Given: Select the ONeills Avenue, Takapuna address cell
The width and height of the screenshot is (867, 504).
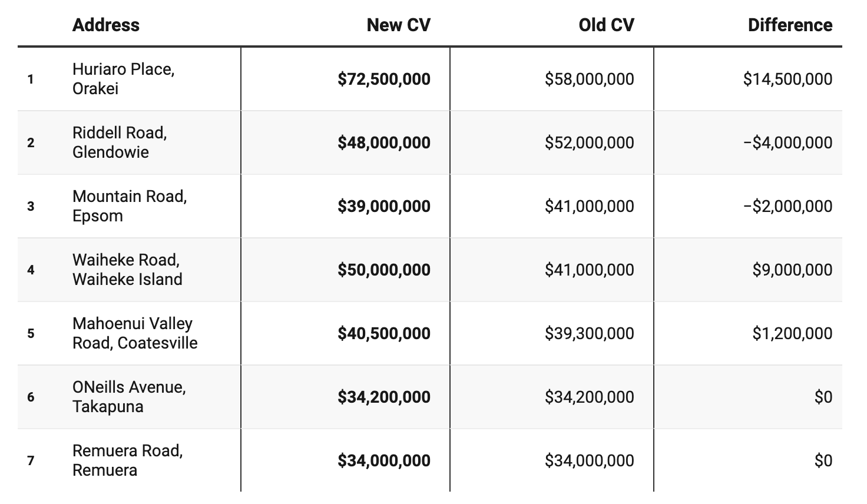Looking at the screenshot, I should [x=129, y=397].
